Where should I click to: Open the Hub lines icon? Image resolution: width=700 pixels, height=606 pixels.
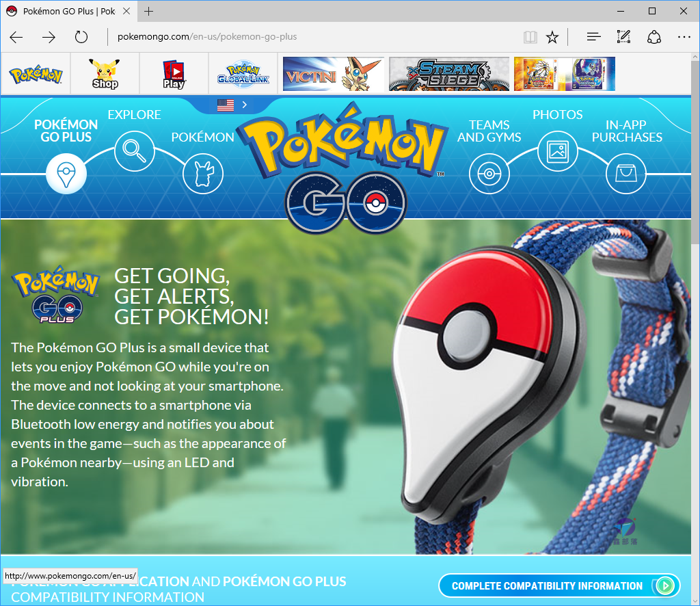[x=593, y=37]
